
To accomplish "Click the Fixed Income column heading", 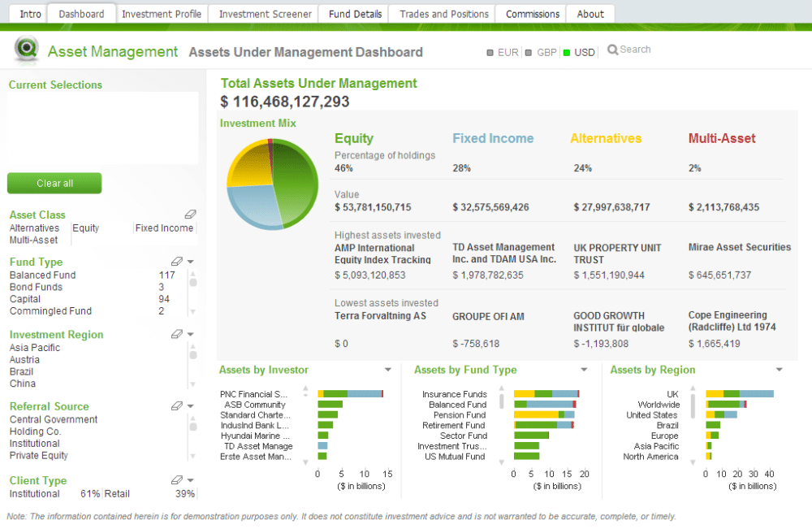I will pyautogui.click(x=493, y=139).
